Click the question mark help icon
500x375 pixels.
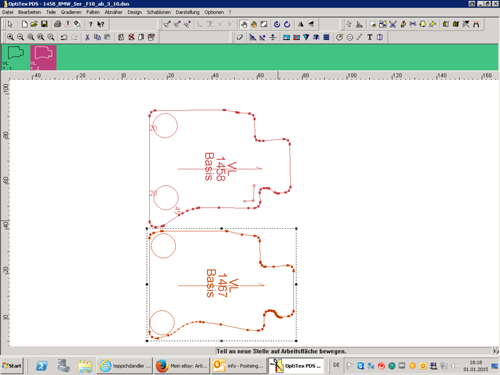(x=91, y=24)
